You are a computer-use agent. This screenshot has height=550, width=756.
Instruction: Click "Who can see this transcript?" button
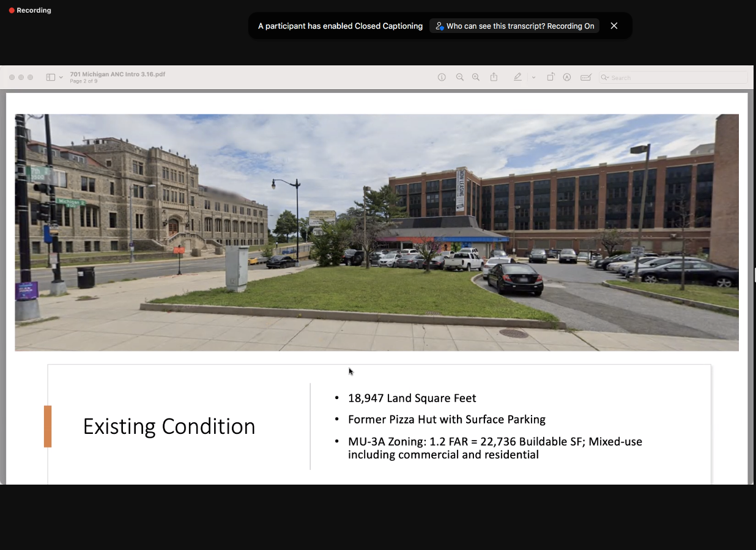tap(514, 26)
